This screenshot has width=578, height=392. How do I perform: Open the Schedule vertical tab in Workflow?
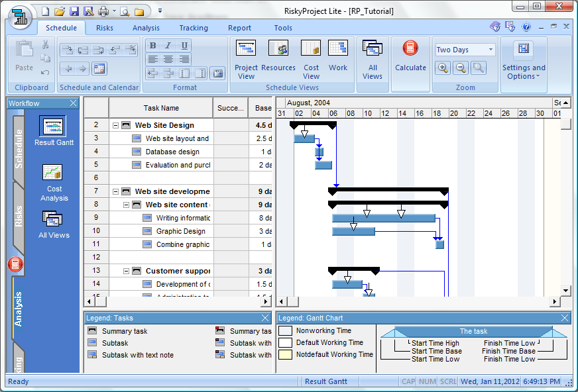(19, 149)
